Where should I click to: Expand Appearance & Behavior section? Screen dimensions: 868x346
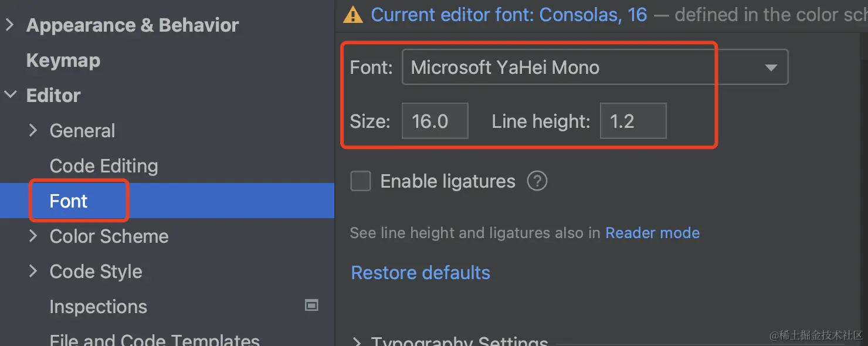tap(10, 25)
